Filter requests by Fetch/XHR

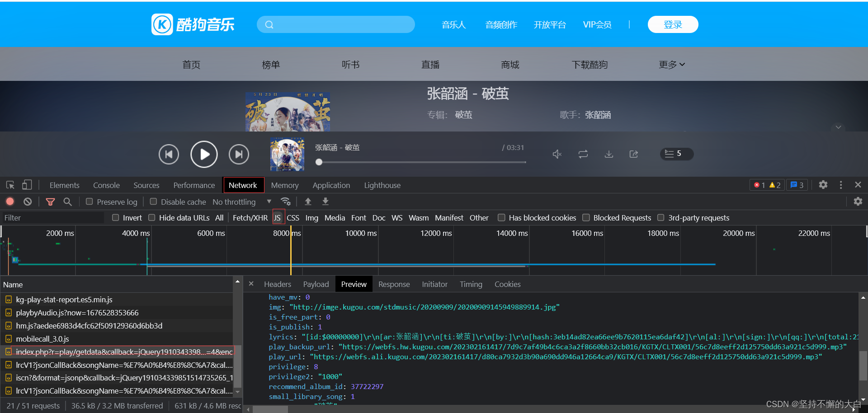[250, 218]
